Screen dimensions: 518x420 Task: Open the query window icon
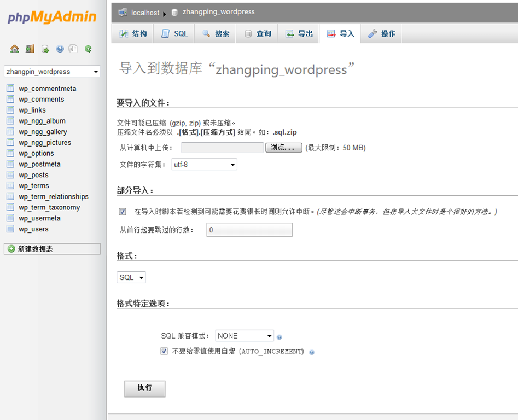click(x=45, y=49)
